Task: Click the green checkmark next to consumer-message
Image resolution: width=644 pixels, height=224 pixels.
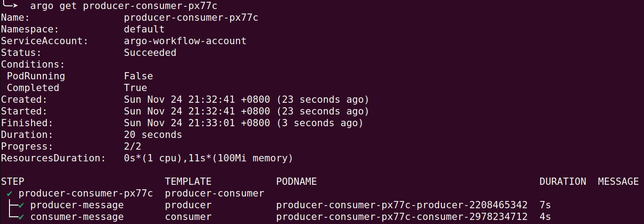Action: point(21,217)
